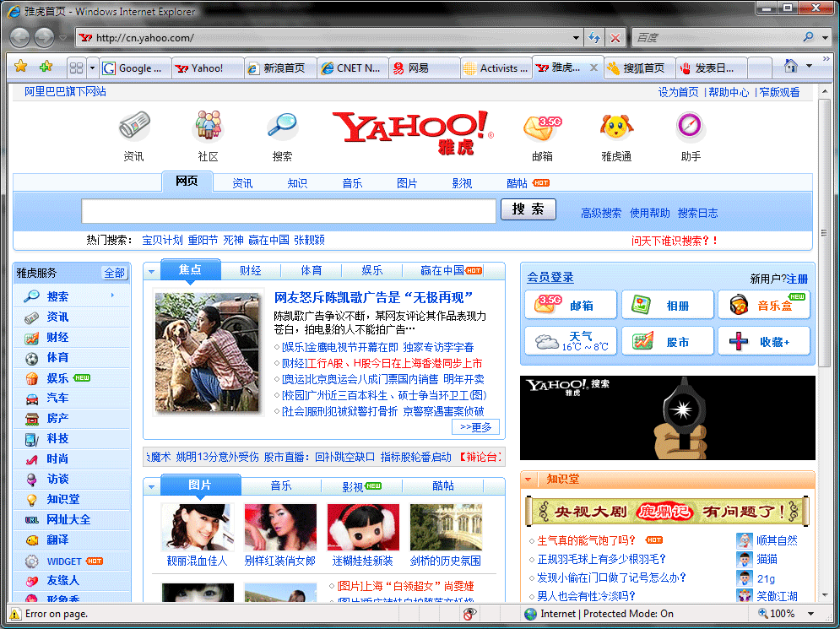
Task: Click the 设为首页 link
Action: pos(678,92)
